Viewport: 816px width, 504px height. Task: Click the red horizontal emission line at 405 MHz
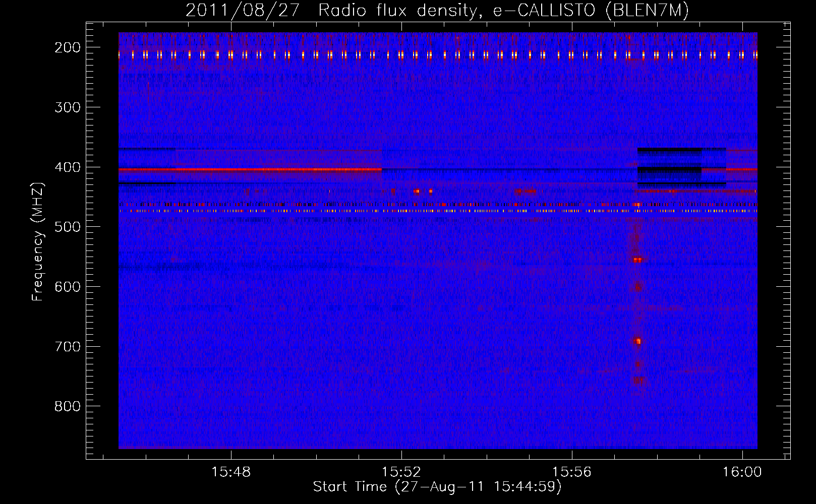(250, 170)
